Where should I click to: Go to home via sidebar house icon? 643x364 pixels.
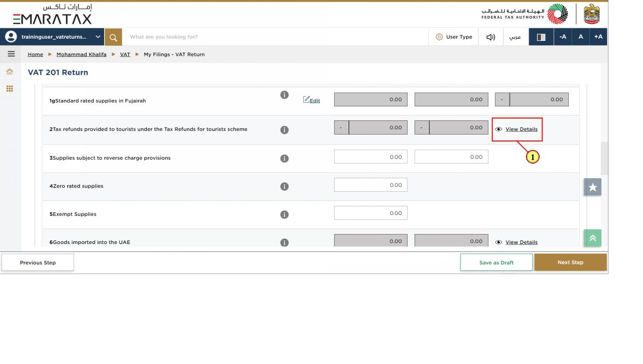click(x=10, y=72)
